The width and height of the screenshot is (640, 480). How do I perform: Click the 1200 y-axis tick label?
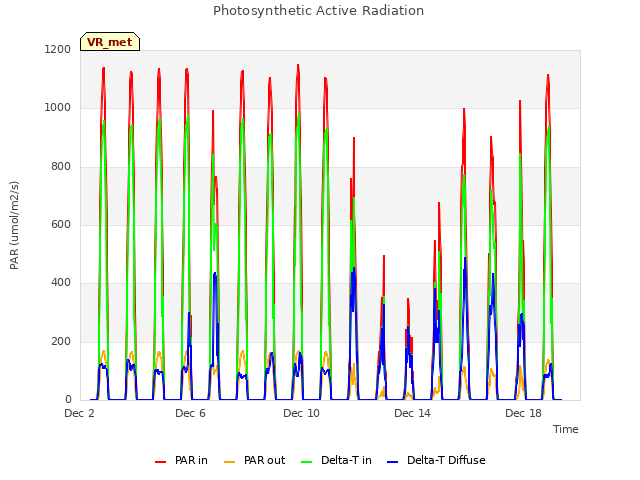tap(58, 49)
